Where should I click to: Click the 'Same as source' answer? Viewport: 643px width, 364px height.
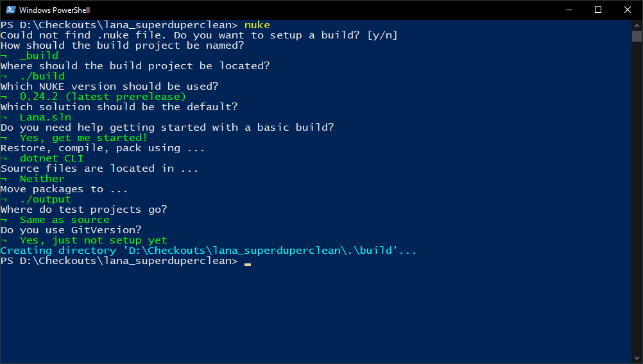(x=64, y=220)
